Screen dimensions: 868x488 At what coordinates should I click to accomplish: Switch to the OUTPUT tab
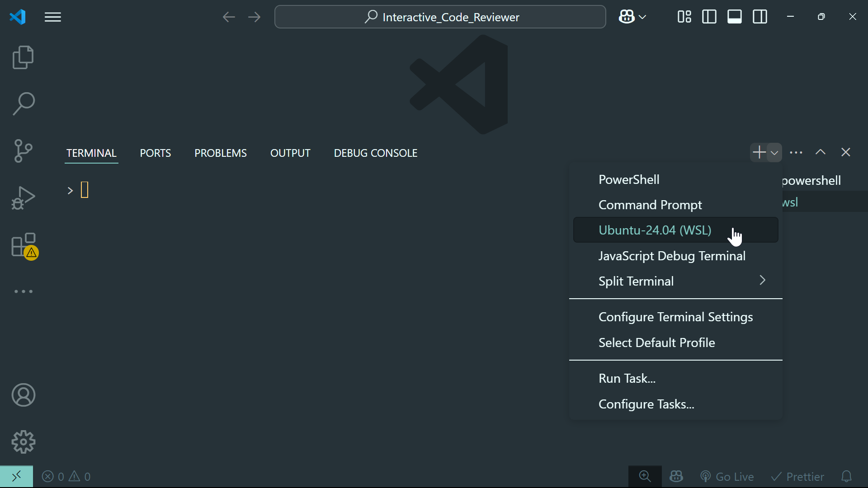pyautogui.click(x=290, y=153)
